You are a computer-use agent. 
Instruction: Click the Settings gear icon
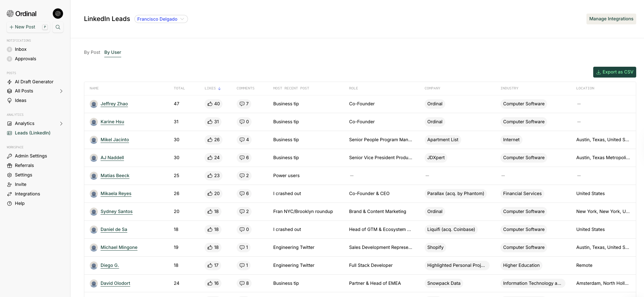coord(9,175)
